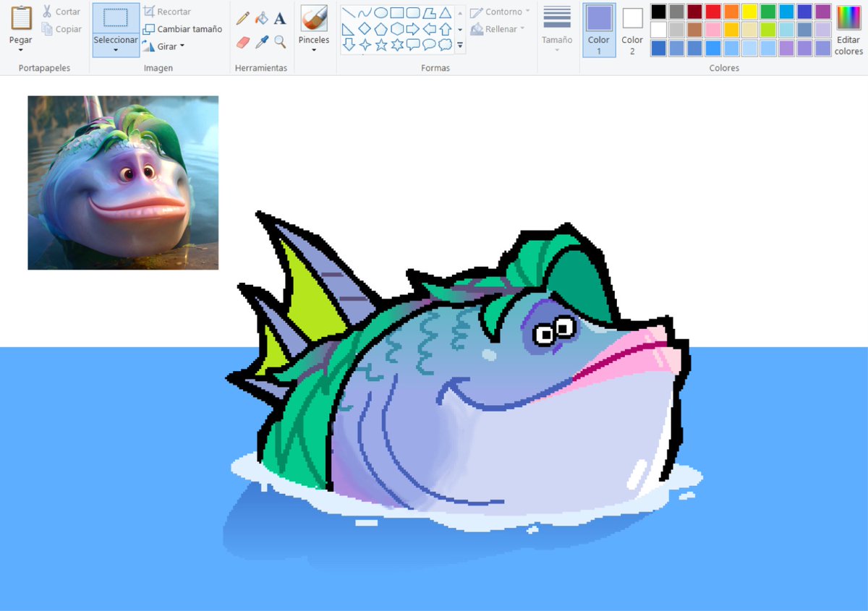The height and width of the screenshot is (611, 868).
Task: Choose the four-point star shape
Action: [x=365, y=45]
